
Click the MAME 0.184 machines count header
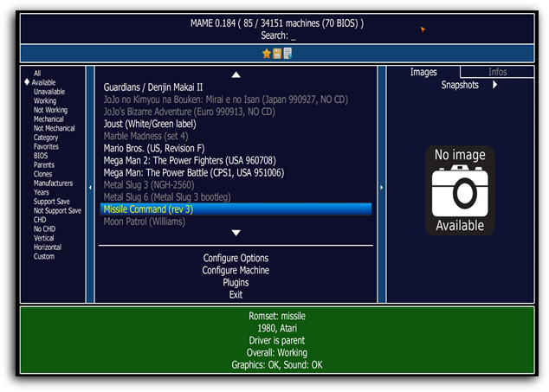pos(277,23)
